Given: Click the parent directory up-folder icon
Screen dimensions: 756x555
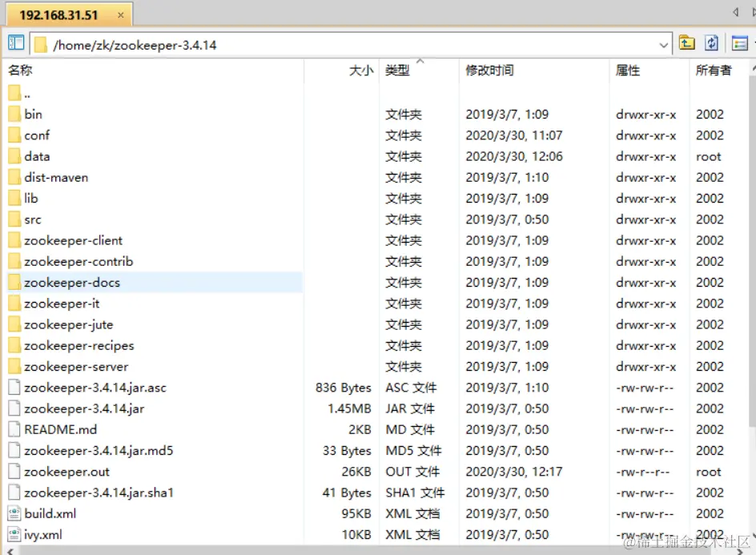Looking at the screenshot, I should [x=686, y=43].
